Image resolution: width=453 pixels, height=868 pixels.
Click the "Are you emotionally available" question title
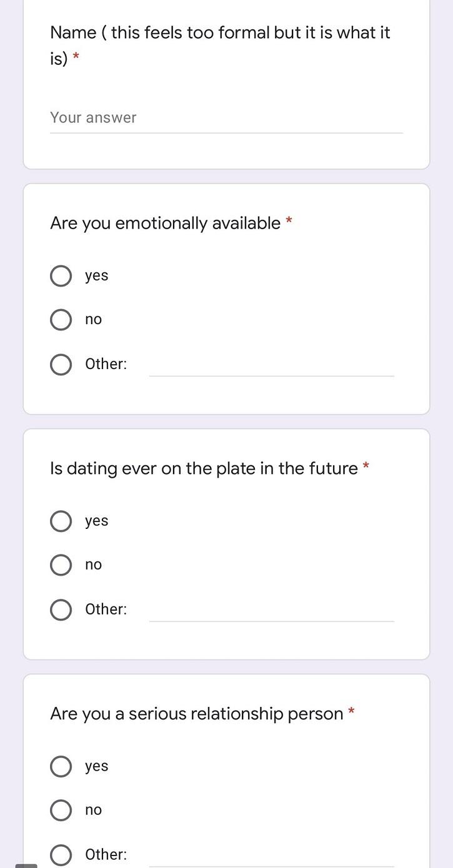(x=166, y=223)
